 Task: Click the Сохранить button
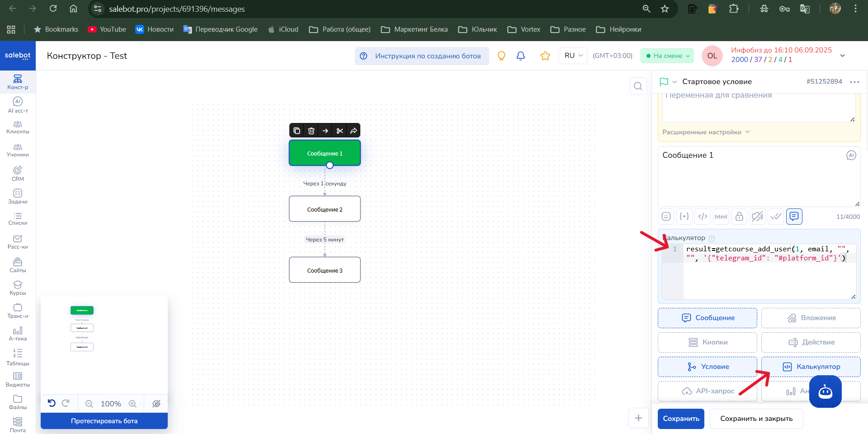tap(681, 419)
